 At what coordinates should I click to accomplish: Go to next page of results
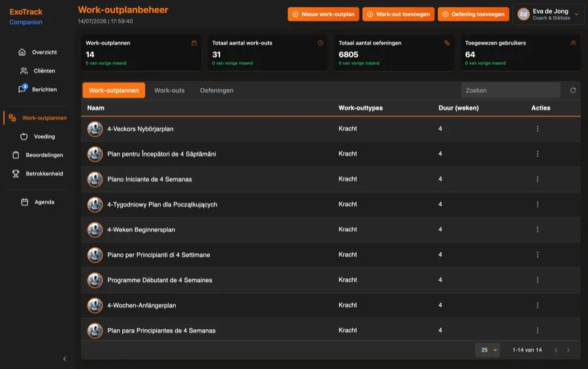(568, 350)
